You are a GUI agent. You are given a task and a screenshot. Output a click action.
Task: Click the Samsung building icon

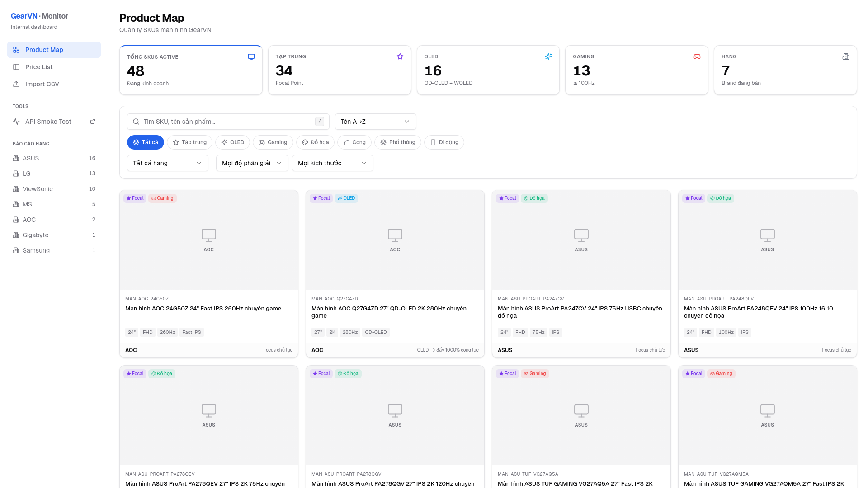pos(16,250)
